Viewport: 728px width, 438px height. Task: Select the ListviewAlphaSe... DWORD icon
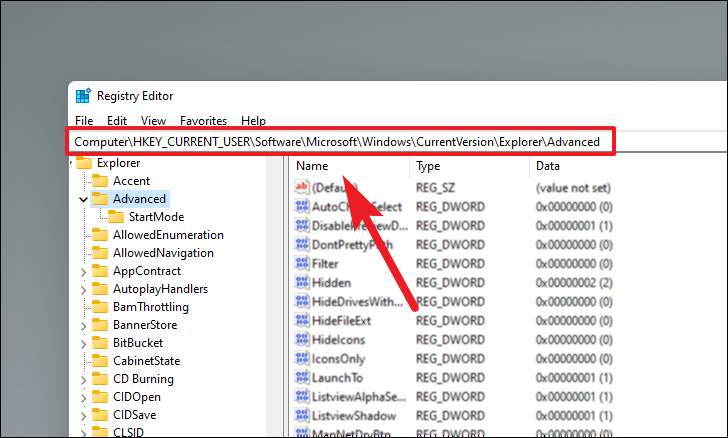point(302,397)
